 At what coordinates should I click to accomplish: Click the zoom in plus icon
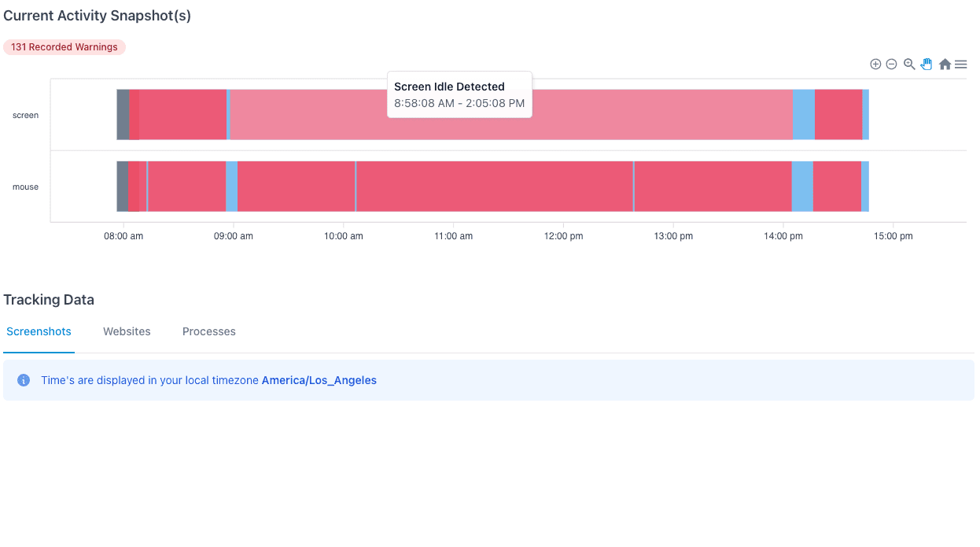[x=875, y=65]
